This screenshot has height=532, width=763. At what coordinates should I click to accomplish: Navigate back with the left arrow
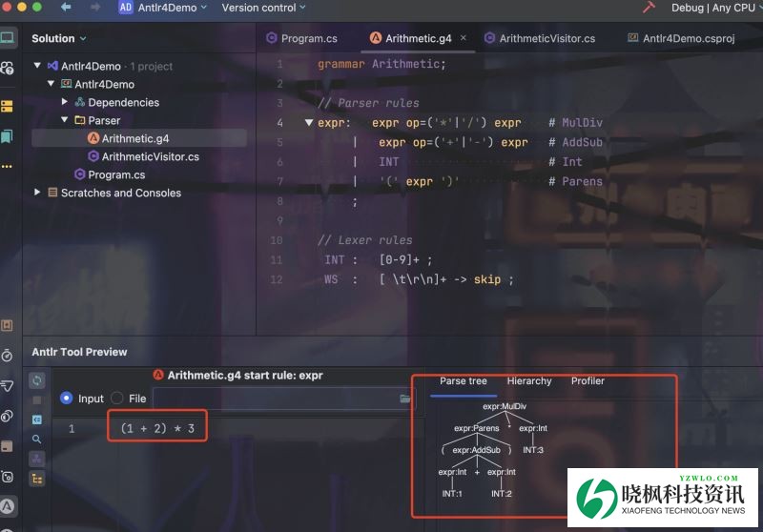pyautogui.click(x=66, y=8)
